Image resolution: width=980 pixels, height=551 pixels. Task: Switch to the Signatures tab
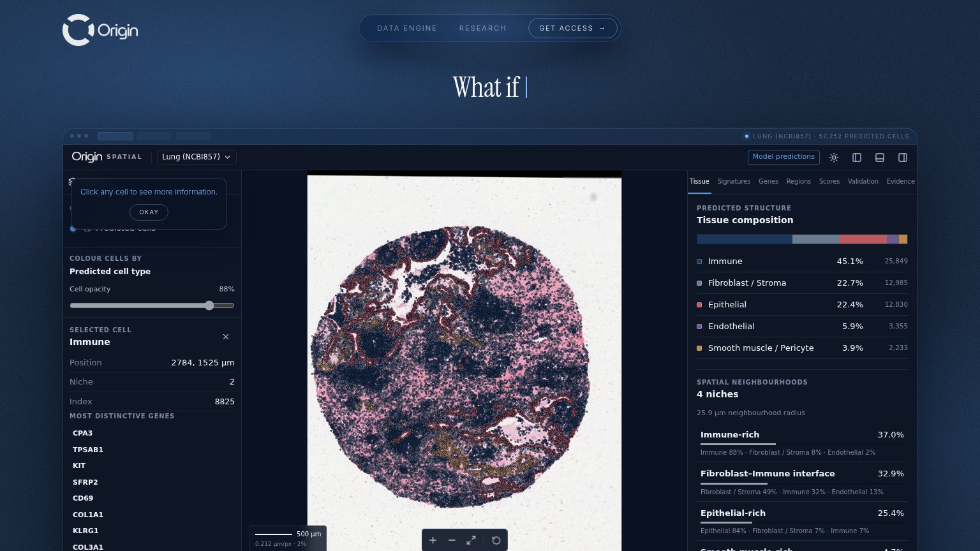click(734, 181)
